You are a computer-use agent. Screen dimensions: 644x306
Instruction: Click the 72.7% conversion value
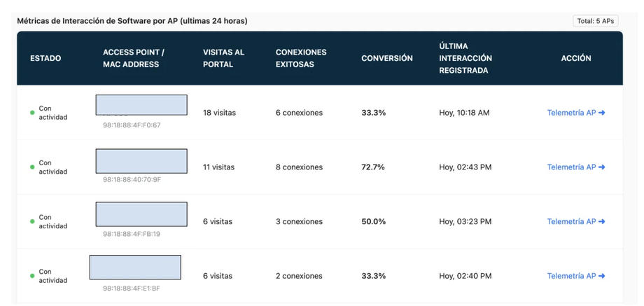373,167
